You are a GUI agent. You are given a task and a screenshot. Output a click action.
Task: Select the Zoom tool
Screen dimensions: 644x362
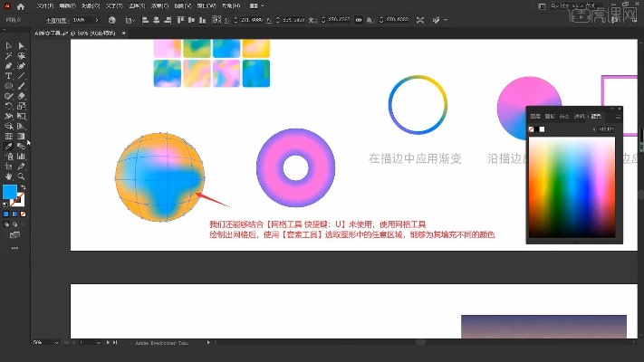(x=22, y=176)
